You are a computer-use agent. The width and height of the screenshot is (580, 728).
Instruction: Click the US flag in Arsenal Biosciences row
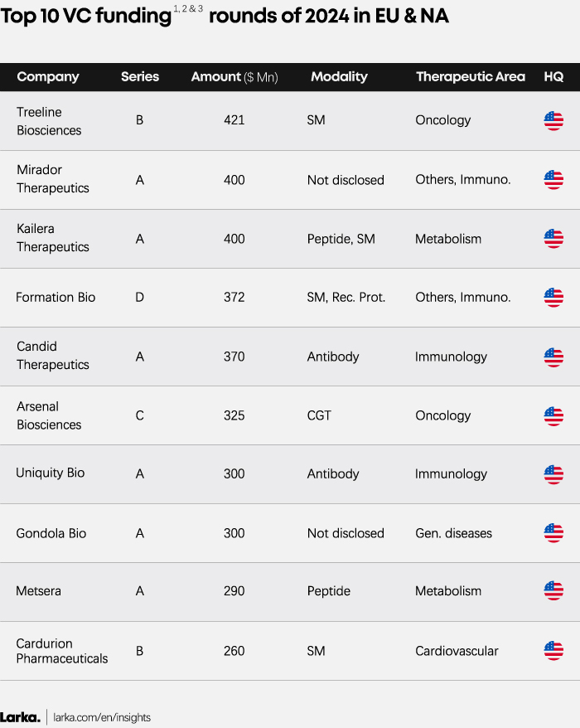[x=553, y=416]
